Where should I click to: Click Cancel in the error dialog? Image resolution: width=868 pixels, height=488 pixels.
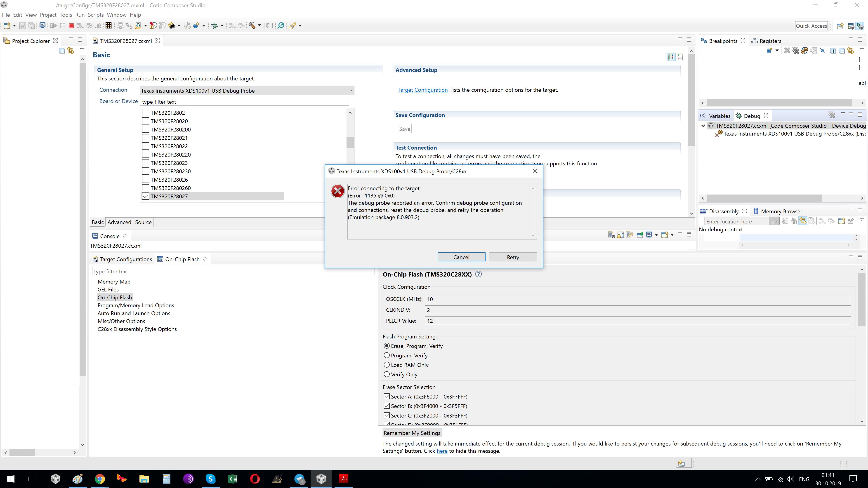pyautogui.click(x=461, y=257)
